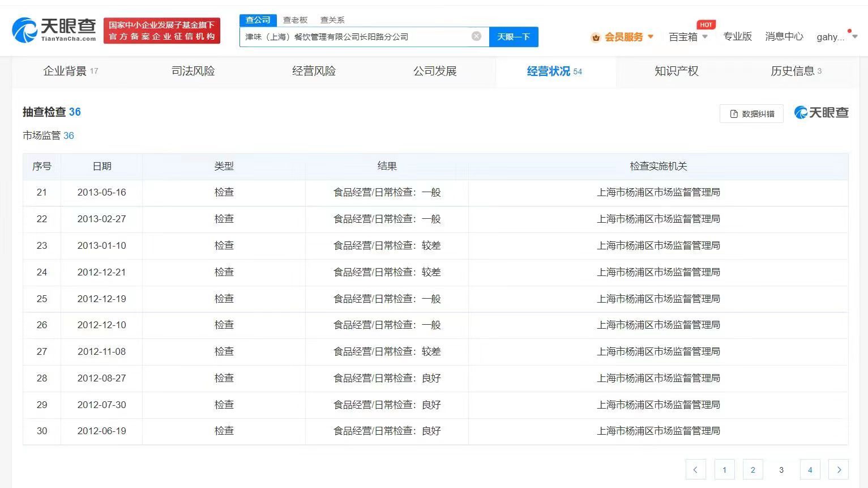Select the 查老板 search tab
This screenshot has width=868, height=488.
click(295, 20)
